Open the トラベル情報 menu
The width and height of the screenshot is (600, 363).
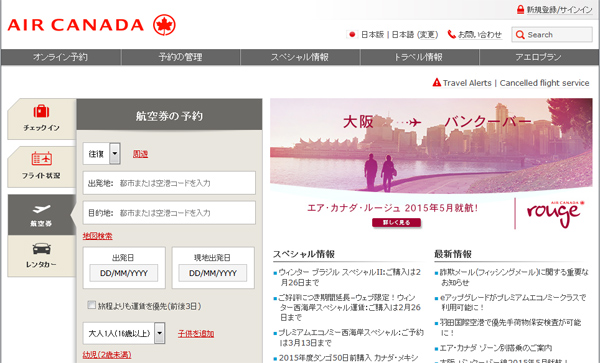point(419,57)
